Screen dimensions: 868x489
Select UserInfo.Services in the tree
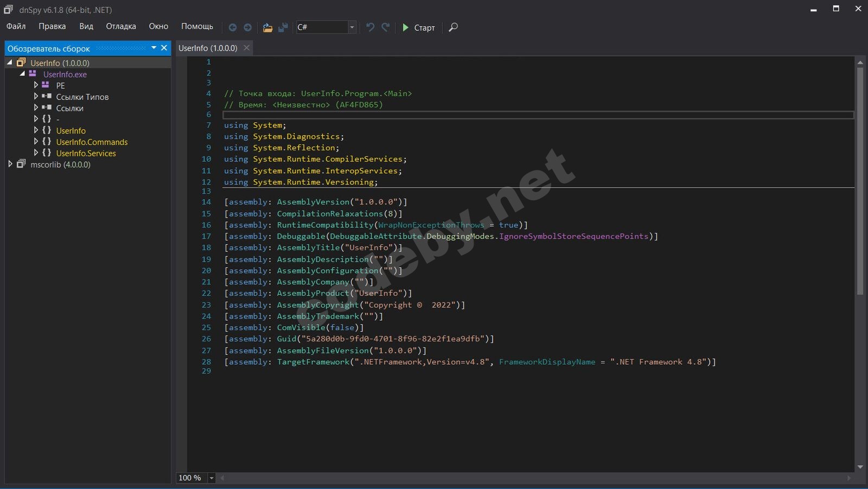coord(86,153)
